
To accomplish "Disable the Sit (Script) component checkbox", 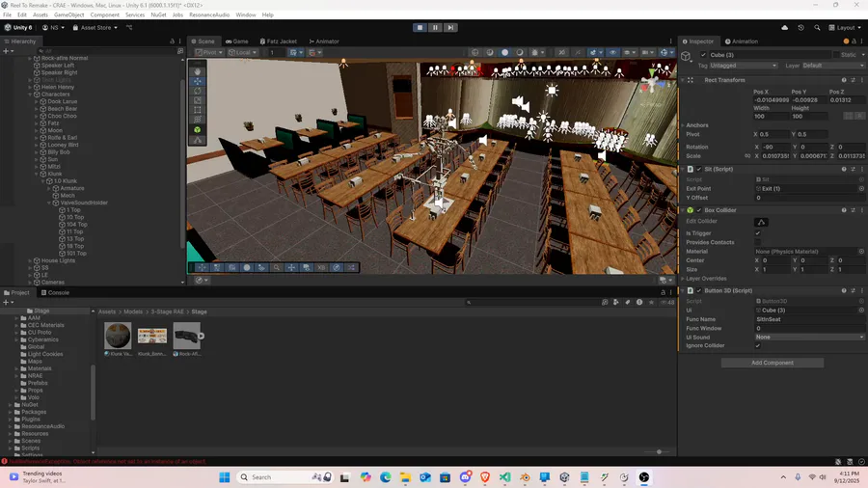I will click(698, 170).
